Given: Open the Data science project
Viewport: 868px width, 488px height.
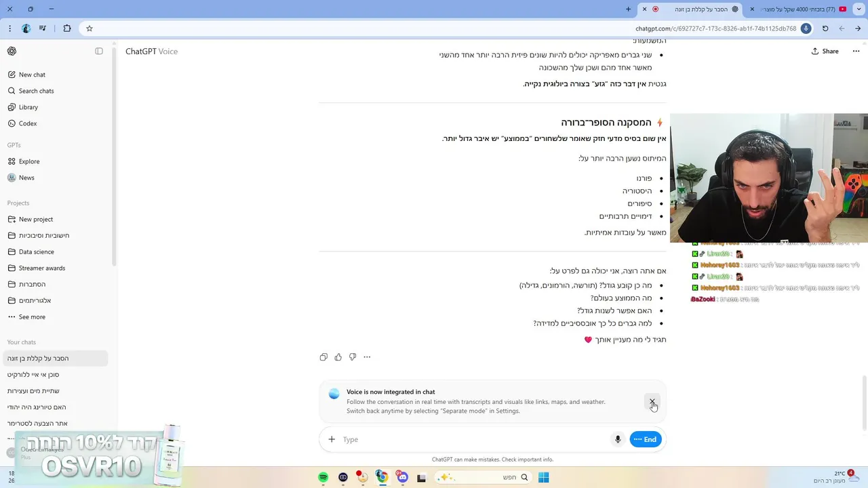Looking at the screenshot, I should point(56,251).
